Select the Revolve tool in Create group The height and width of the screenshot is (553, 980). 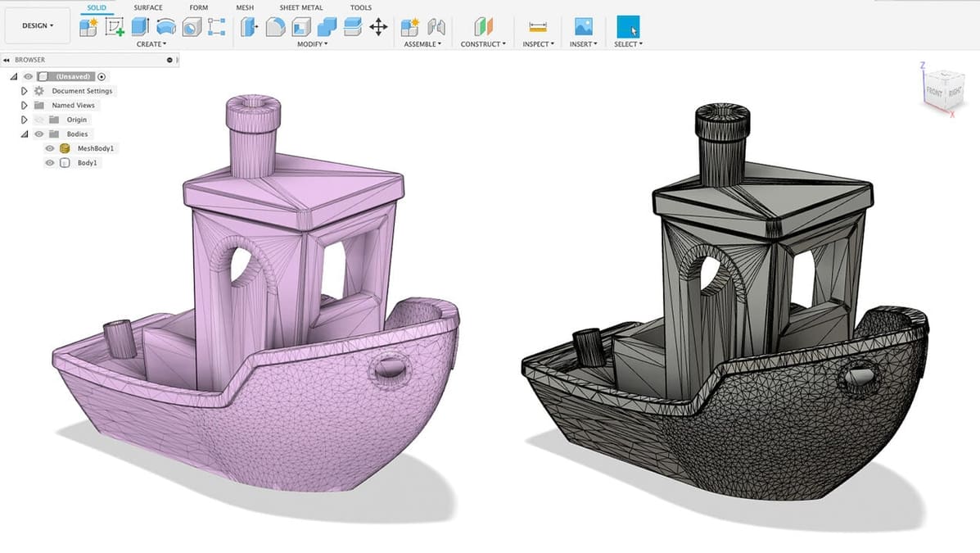pyautogui.click(x=165, y=27)
